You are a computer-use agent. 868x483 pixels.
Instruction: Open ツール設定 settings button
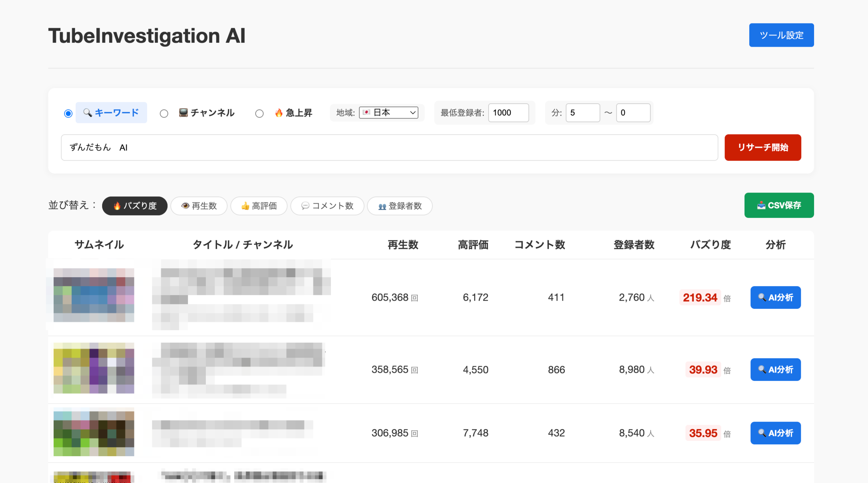click(781, 35)
